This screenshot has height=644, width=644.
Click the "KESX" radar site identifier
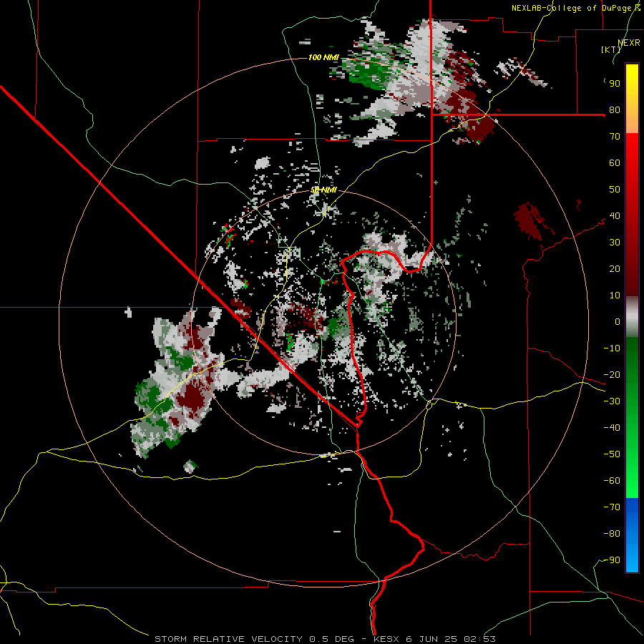click(x=388, y=639)
